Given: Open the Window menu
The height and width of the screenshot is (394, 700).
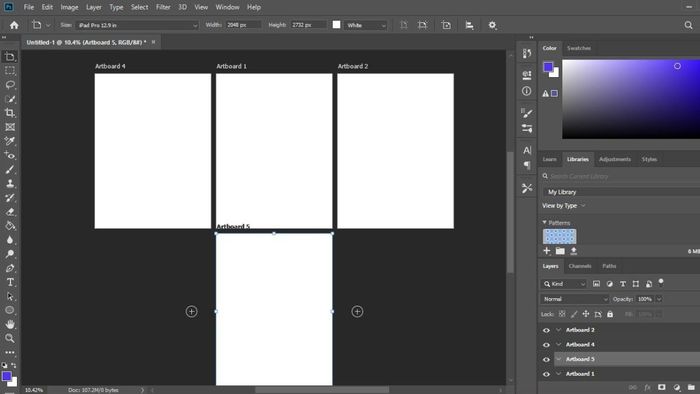Looking at the screenshot, I should click(x=227, y=7).
